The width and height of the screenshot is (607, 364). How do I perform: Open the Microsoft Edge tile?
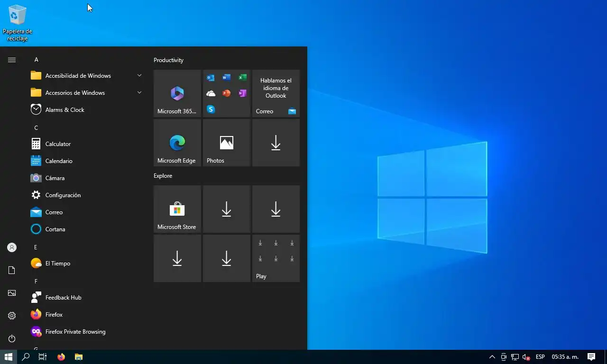pos(177,143)
